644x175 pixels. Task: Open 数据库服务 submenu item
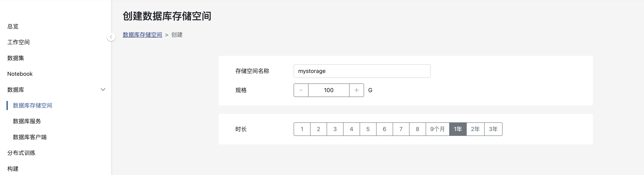tap(27, 121)
